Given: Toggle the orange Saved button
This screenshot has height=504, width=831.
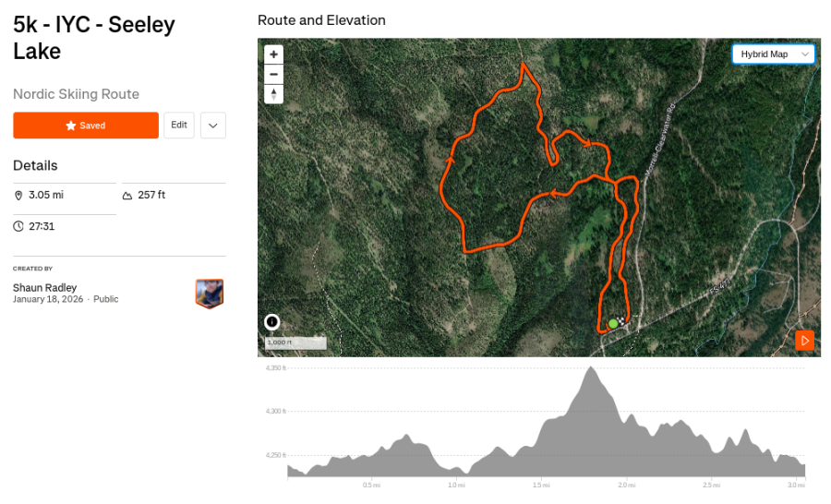Looking at the screenshot, I should pyautogui.click(x=86, y=126).
